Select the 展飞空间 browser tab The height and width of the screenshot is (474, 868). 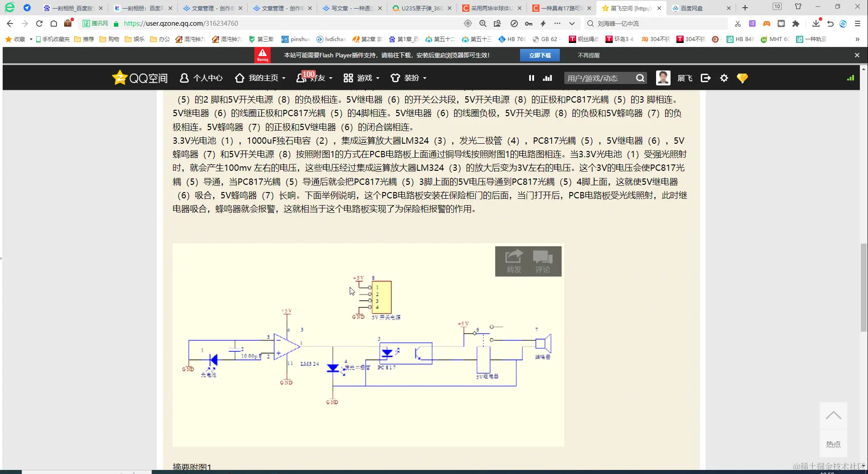pos(628,8)
